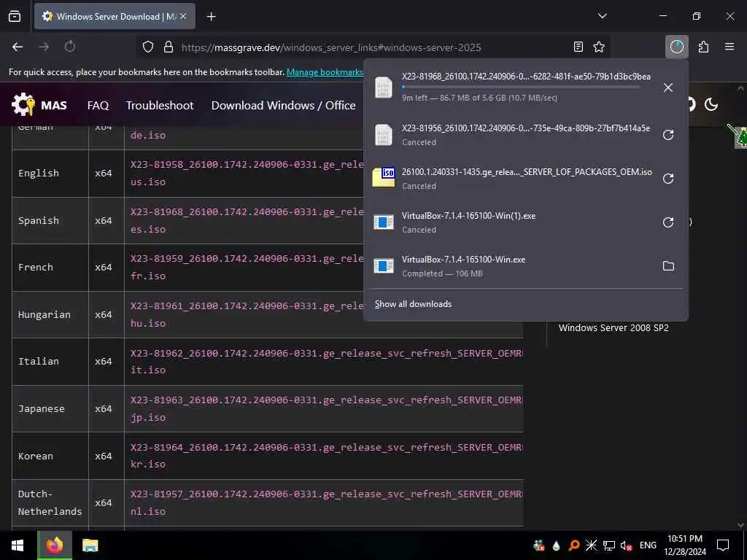Open the French X23-81959 ISO link
The height and width of the screenshot is (560, 747).
247,267
